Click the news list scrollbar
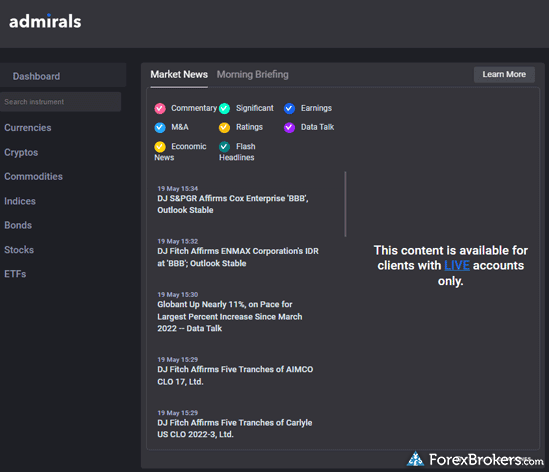549x472 pixels. 345,204
